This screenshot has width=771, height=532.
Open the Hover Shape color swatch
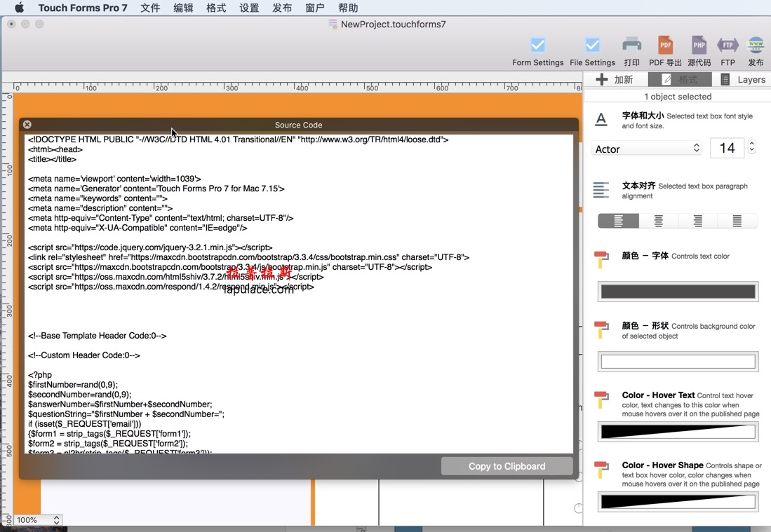coord(678,502)
